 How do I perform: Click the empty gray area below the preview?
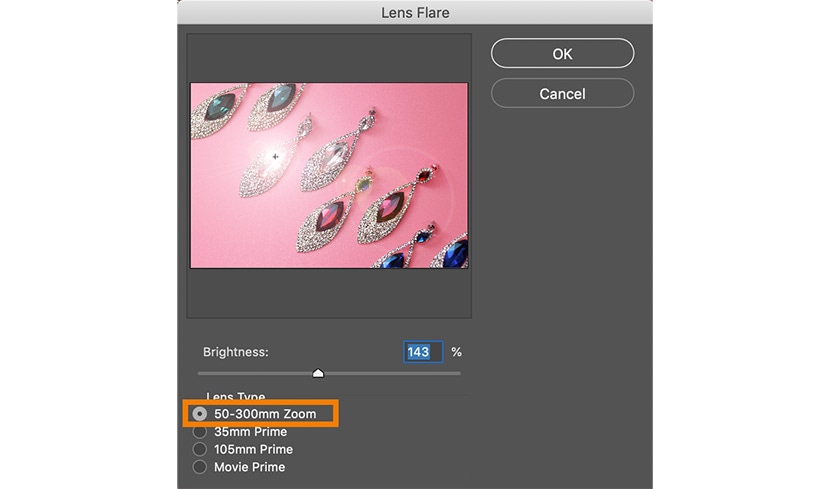(329, 293)
